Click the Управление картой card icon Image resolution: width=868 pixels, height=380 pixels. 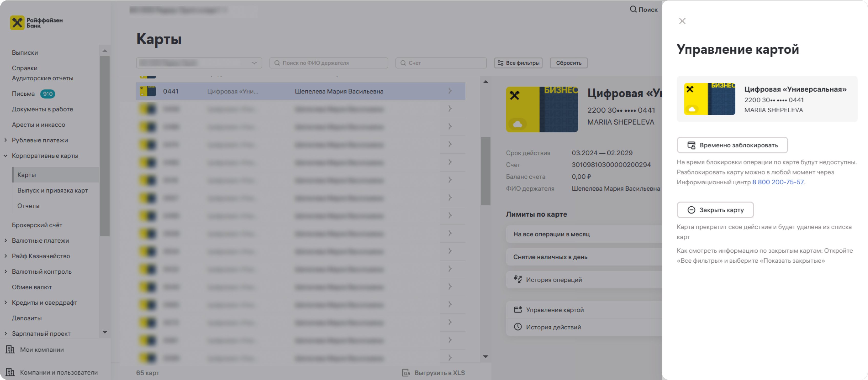click(x=518, y=310)
